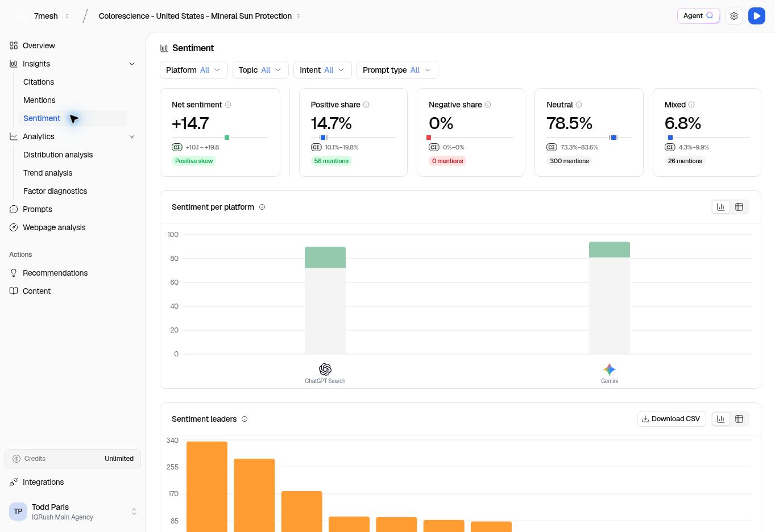Switch Sentiment leaders to table view
Screen dimensions: 775x532
(739, 419)
